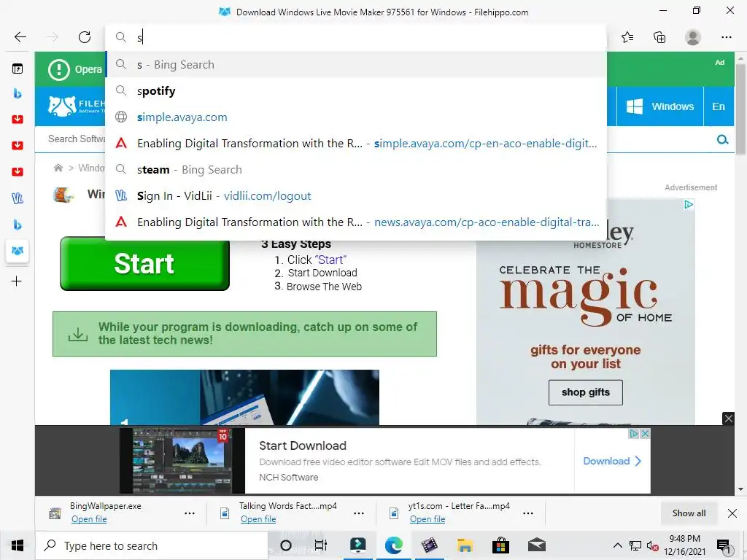Open file for BingWallpaper.exe

pos(89,519)
